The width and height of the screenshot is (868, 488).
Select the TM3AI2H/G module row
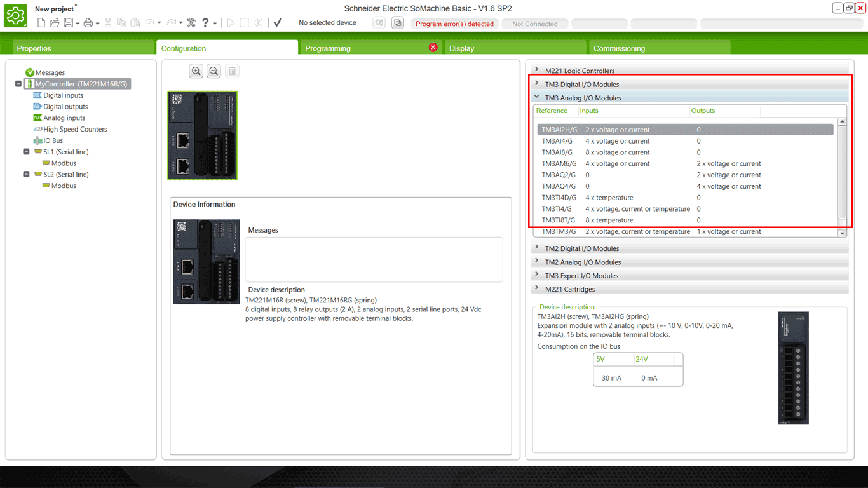point(685,130)
